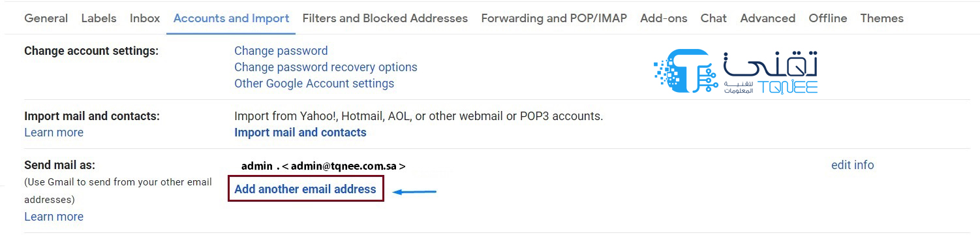Click Add another email address
This screenshot has height=235, width=980.
click(305, 189)
